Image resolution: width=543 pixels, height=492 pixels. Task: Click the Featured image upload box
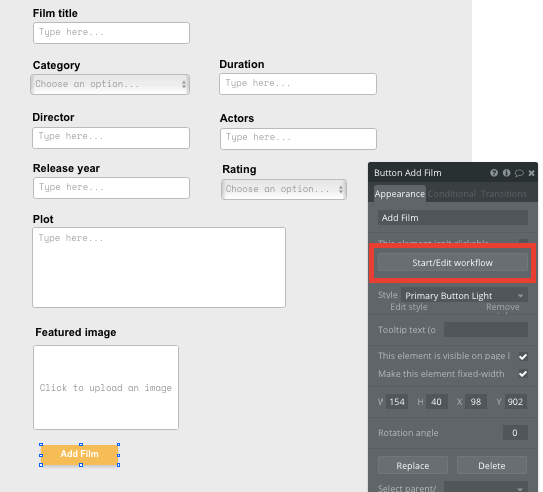[x=106, y=387]
